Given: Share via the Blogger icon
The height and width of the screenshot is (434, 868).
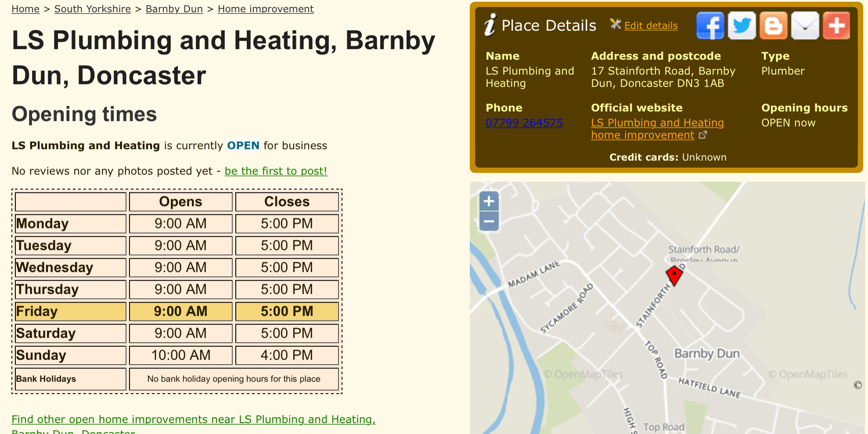Looking at the screenshot, I should point(773,25).
